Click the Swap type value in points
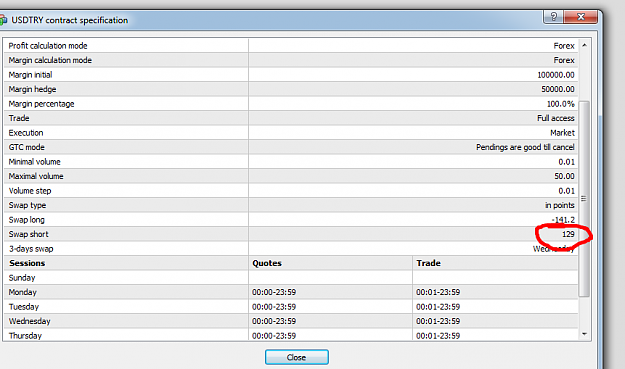Image resolution: width=625 pixels, height=369 pixels. 560,205
